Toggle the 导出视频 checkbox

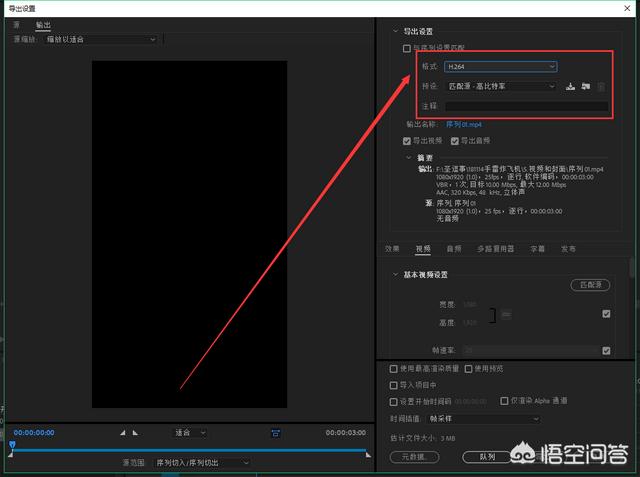coord(406,141)
